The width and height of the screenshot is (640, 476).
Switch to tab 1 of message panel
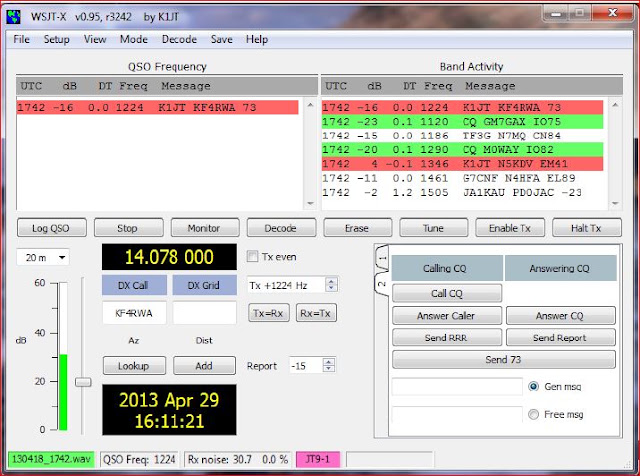382,259
